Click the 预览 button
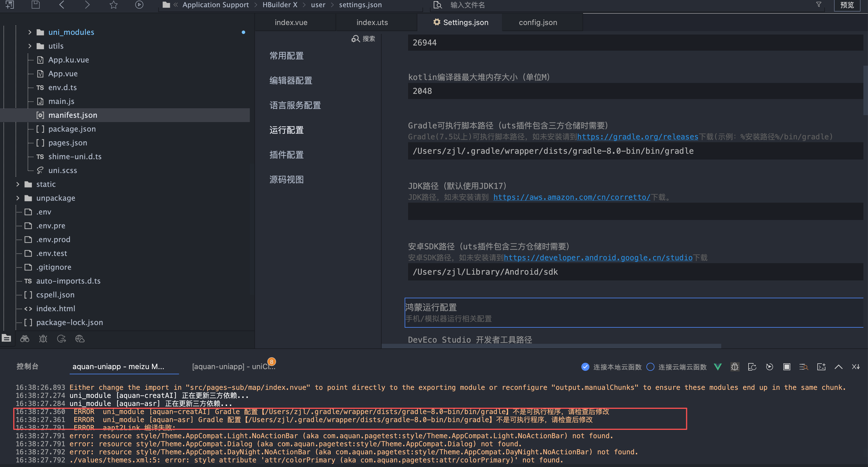Image resolution: width=868 pixels, height=467 pixels. click(x=847, y=5)
